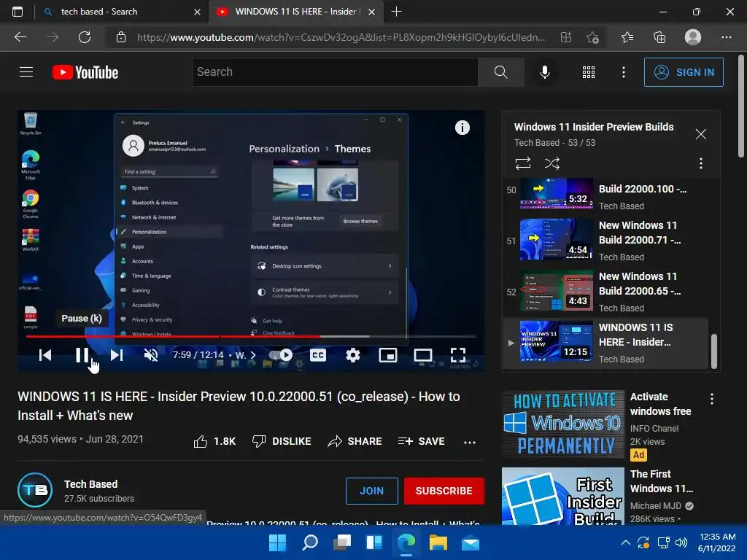Enter full screen playback

point(458,355)
